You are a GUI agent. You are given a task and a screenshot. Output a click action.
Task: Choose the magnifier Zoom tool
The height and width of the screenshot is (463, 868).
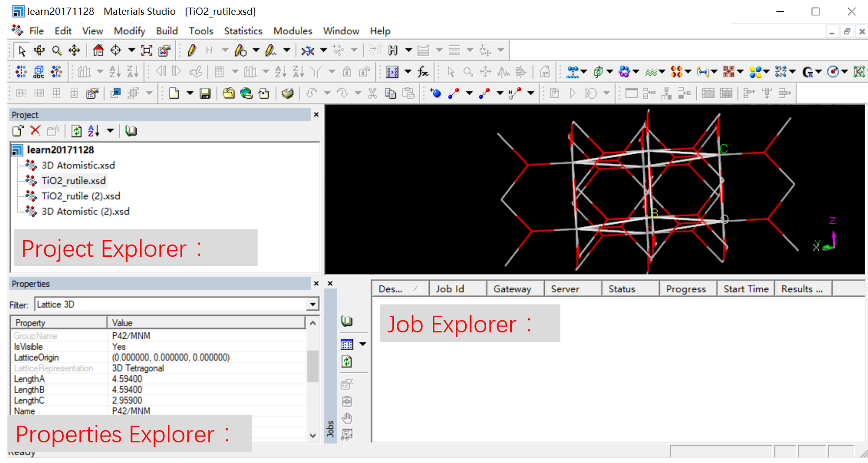pos(57,51)
